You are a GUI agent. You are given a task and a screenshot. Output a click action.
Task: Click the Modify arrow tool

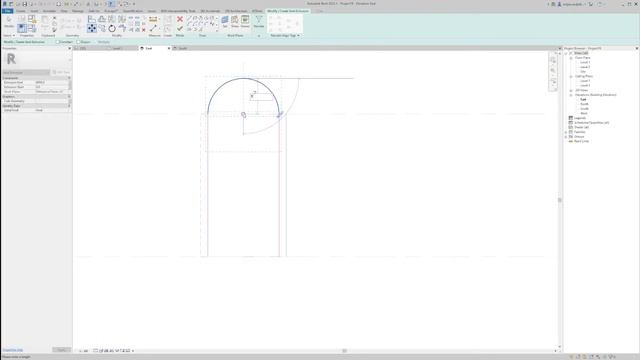point(9,22)
